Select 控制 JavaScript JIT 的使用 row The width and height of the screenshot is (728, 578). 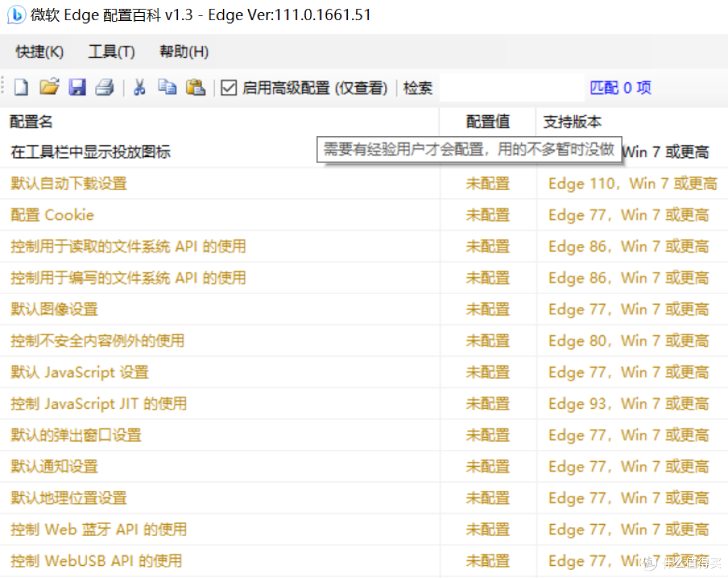[364, 404]
